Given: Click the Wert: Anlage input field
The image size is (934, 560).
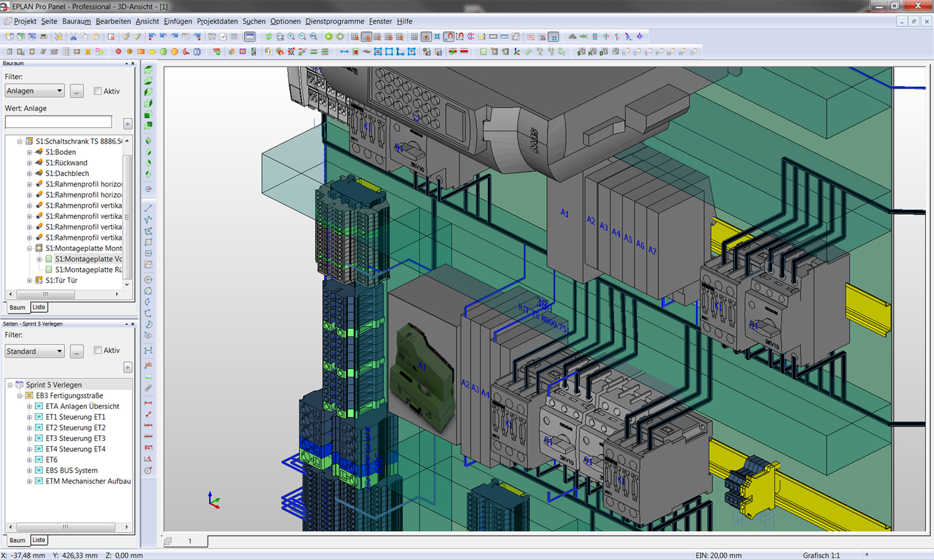Looking at the screenshot, I should click(59, 122).
